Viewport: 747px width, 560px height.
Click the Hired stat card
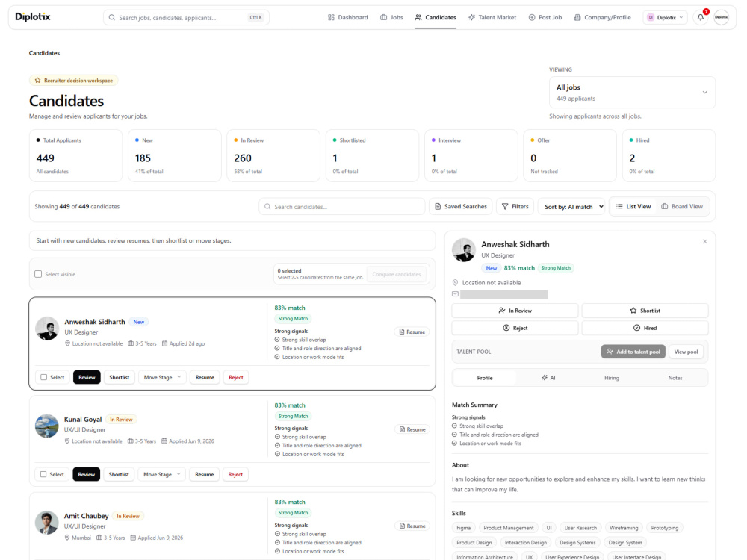point(669,156)
